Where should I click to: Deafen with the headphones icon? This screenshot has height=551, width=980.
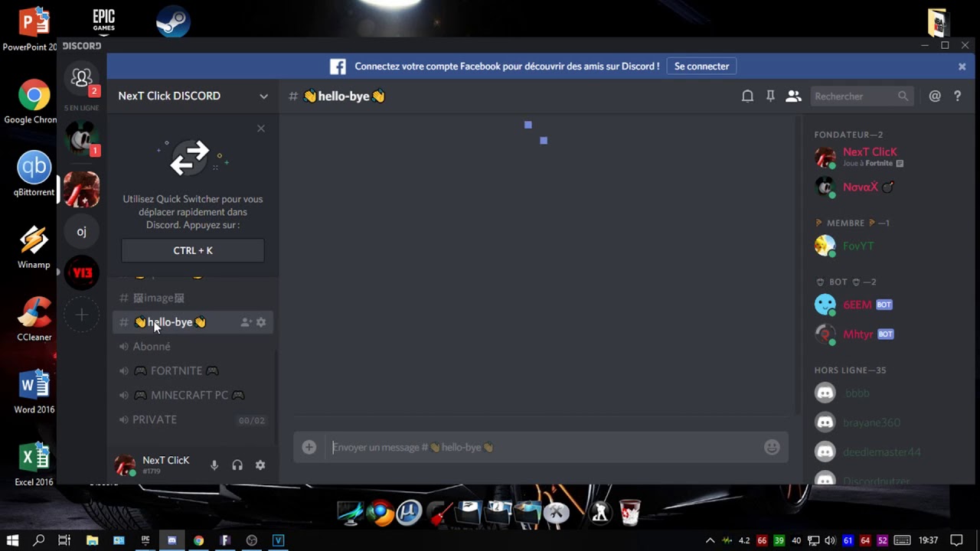pyautogui.click(x=237, y=465)
